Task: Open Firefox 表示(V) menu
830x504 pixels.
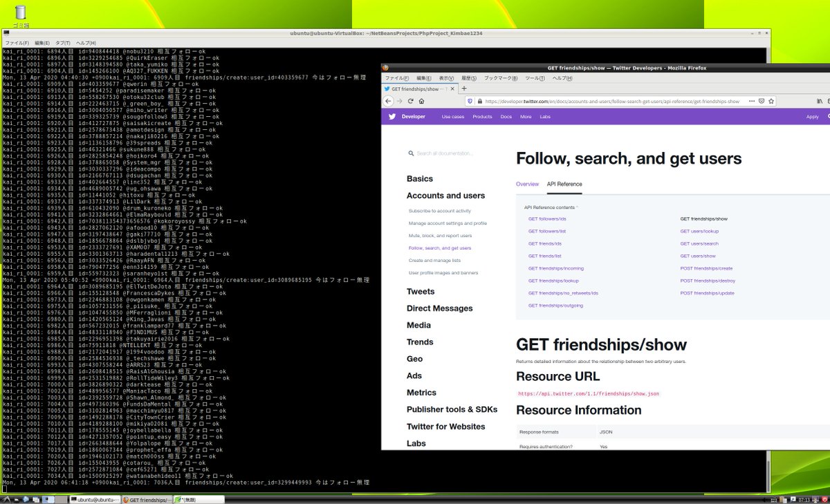Action: point(446,78)
